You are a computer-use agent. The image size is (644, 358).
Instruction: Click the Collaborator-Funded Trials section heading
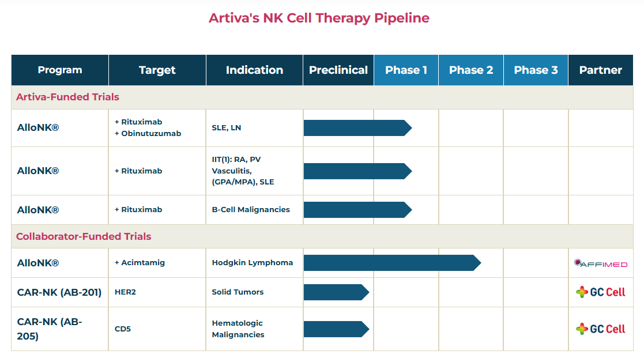tap(84, 236)
